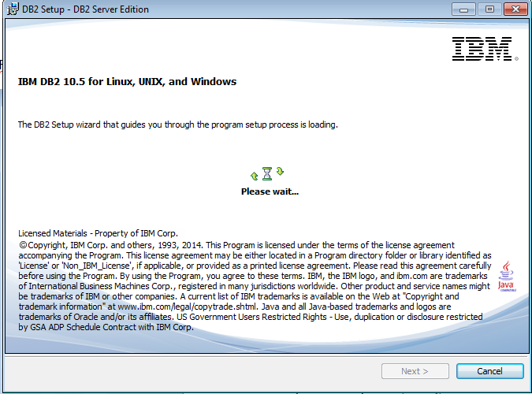532x394 pixels.
Task: Click the Cancel button
Action: click(489, 371)
